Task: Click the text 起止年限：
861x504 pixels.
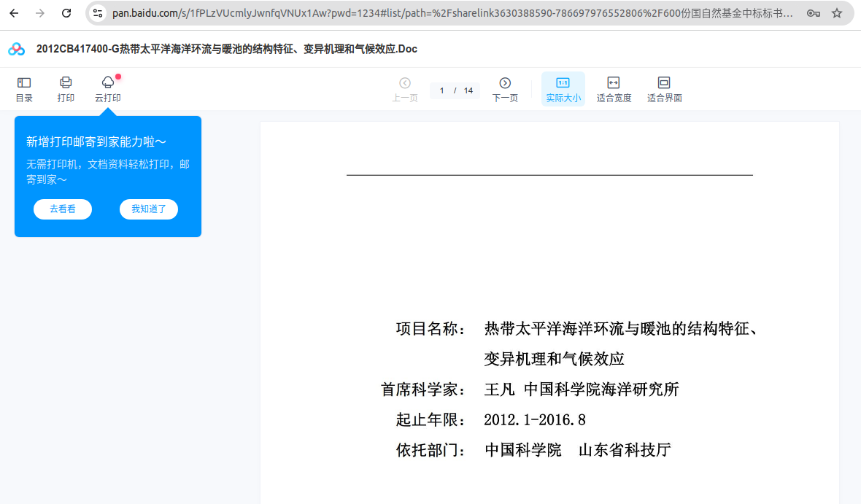Action: 432,420
